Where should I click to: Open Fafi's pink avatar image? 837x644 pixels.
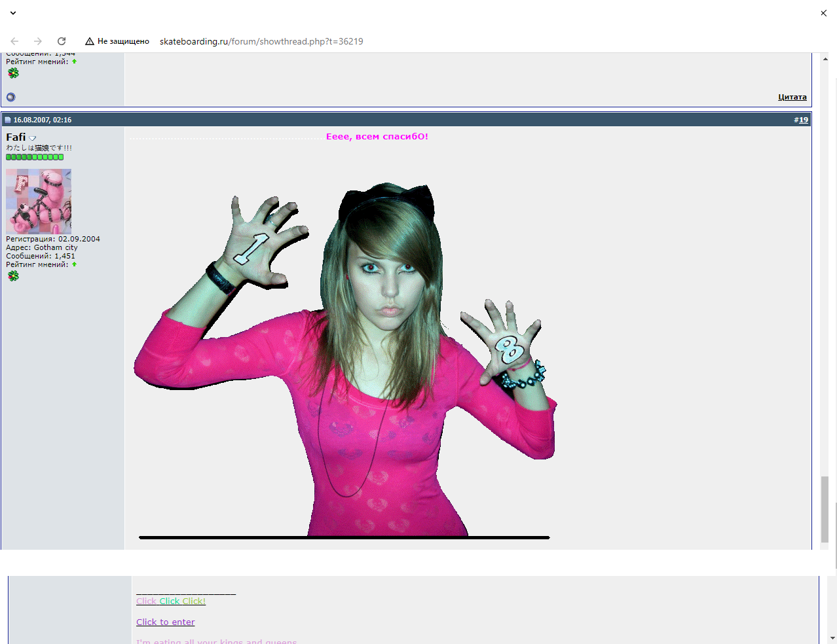point(39,201)
